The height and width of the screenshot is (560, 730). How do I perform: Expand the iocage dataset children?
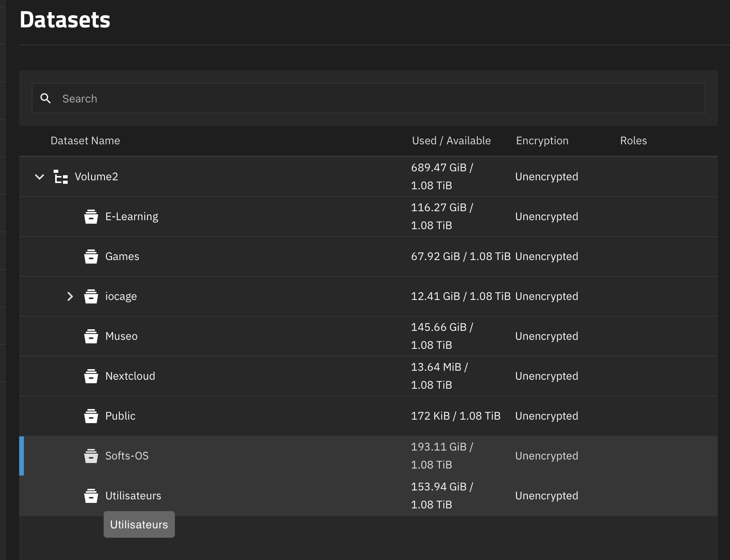pyautogui.click(x=70, y=296)
